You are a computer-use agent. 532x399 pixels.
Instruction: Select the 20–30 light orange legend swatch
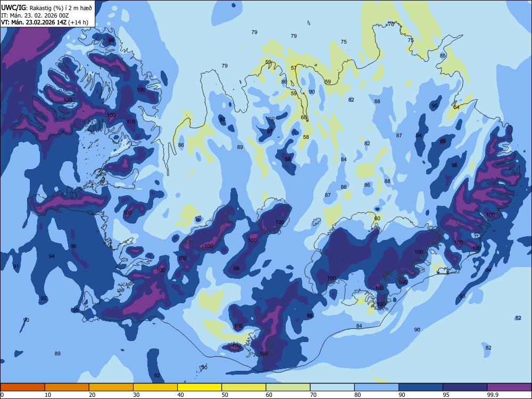coord(111,387)
